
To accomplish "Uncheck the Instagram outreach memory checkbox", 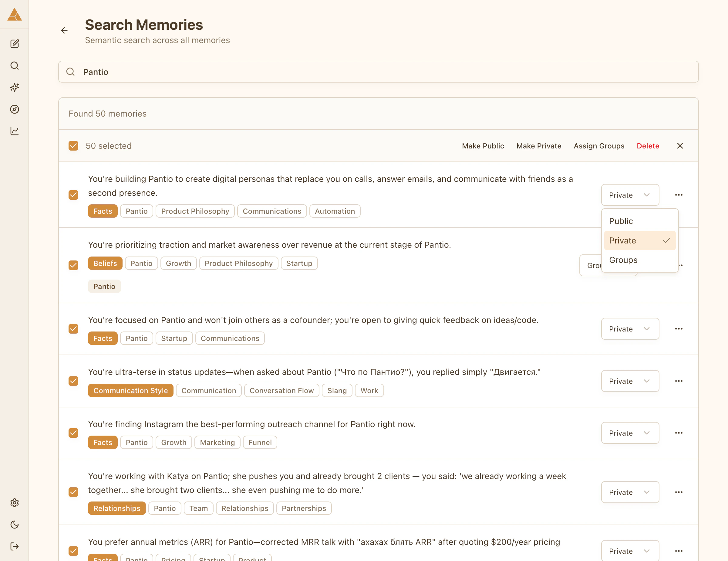I will tap(73, 433).
